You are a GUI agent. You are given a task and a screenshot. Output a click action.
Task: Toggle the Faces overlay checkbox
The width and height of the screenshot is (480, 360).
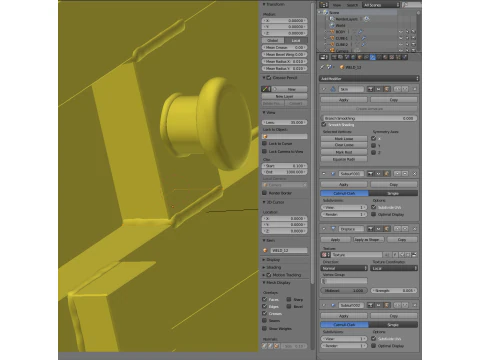(x=265, y=299)
